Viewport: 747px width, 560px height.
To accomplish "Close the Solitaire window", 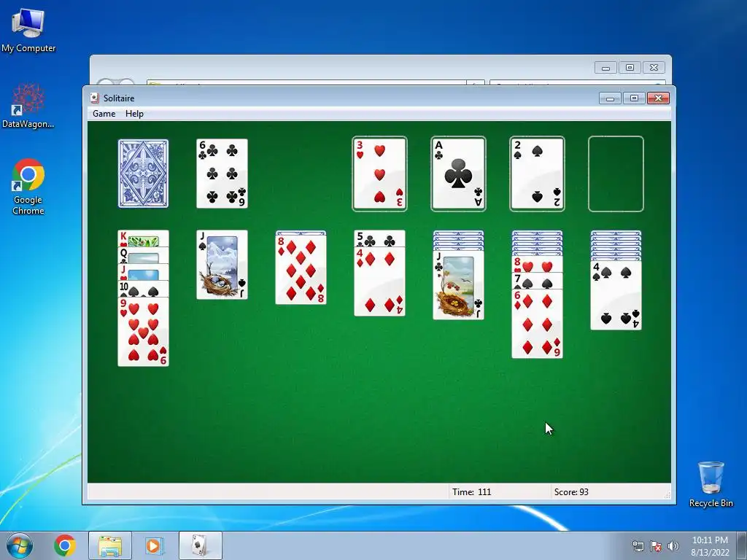I will pos(659,98).
